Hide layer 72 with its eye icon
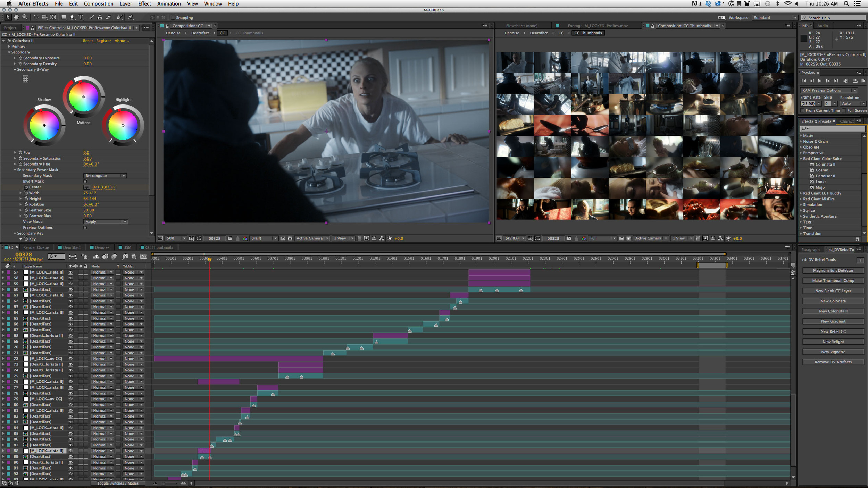The image size is (868, 488). pos(70,359)
